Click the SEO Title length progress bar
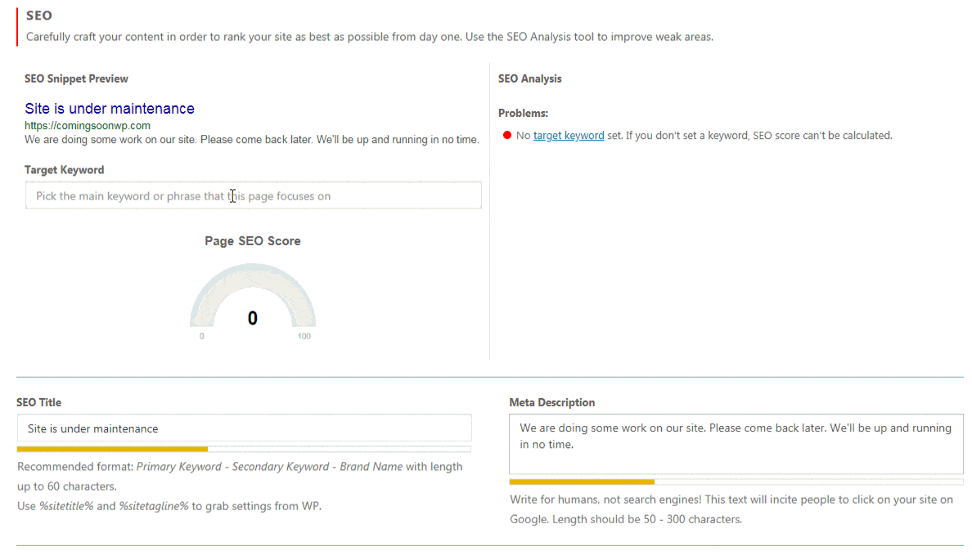Viewport: 972px width, 560px height. tap(244, 449)
